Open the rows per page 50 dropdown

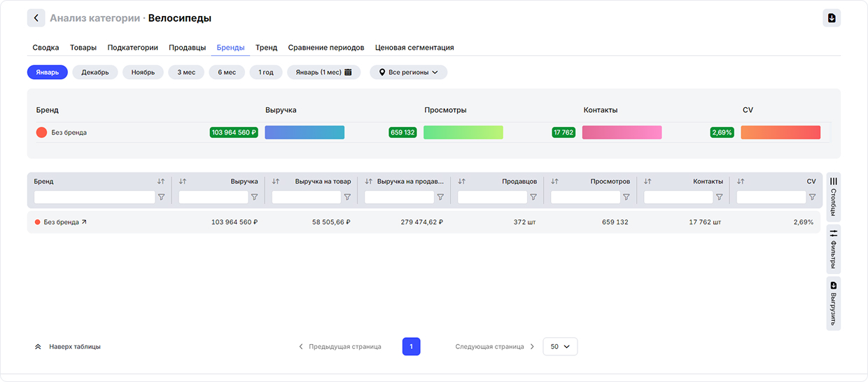[x=560, y=346]
